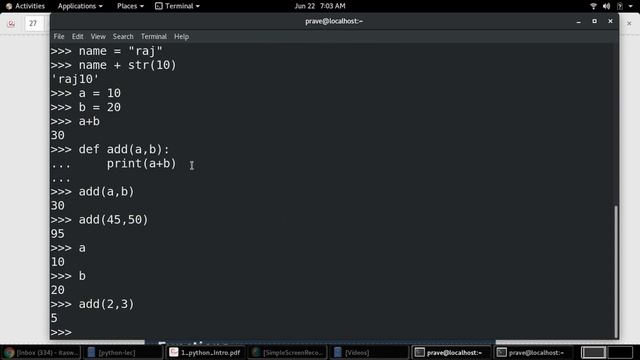Click the output value 95
The height and width of the screenshot is (360, 640).
(x=58, y=234)
